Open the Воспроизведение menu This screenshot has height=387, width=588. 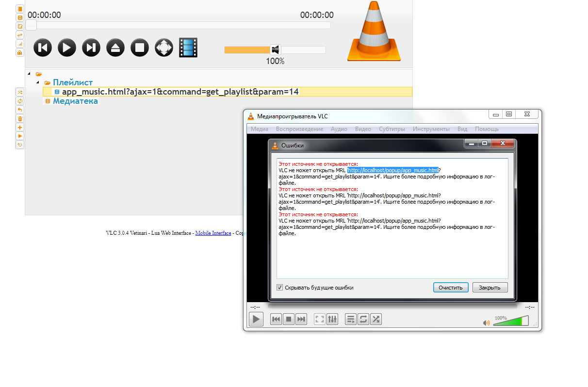pyautogui.click(x=299, y=129)
